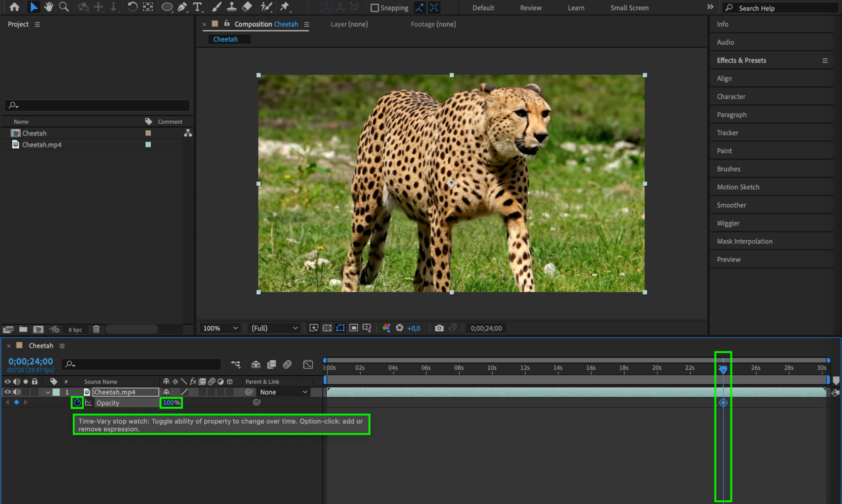This screenshot has height=504, width=842.
Task: Take a snapshot with camera icon
Action: point(439,328)
